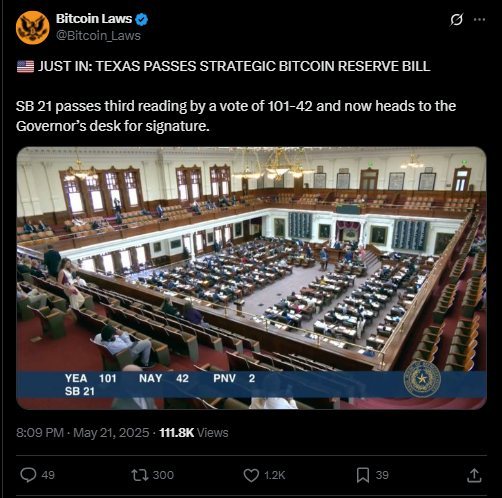The image size is (502, 498).
Task: Open the May 21, 2025 date link
Action: [111, 433]
